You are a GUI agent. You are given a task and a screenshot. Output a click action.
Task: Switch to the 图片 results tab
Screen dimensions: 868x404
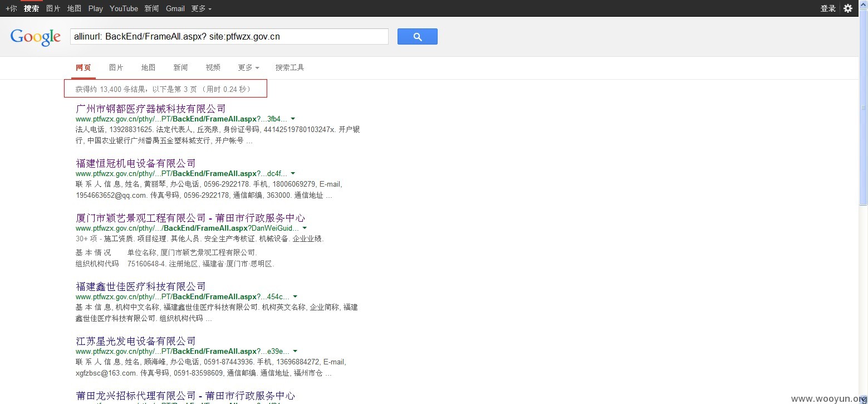coord(116,67)
